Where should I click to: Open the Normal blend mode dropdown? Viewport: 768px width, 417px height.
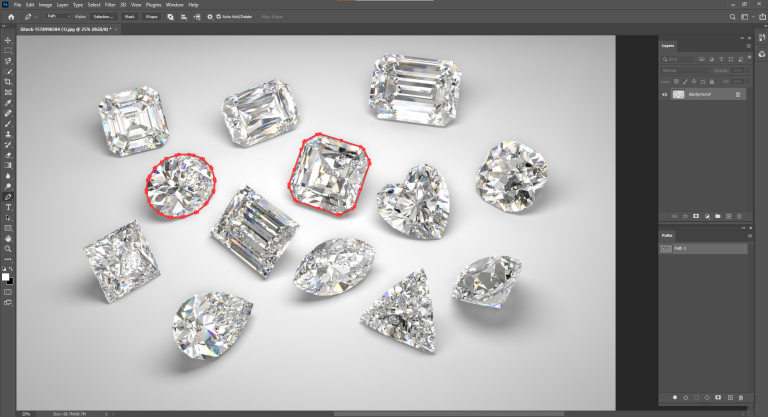[684, 70]
